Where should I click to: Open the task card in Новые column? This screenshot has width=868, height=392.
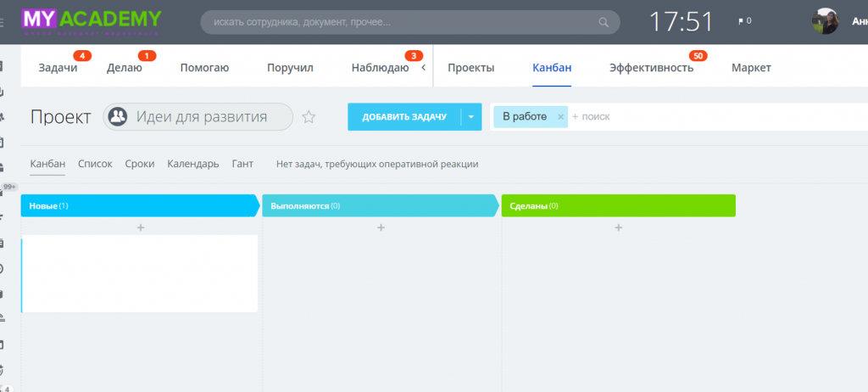(x=140, y=274)
